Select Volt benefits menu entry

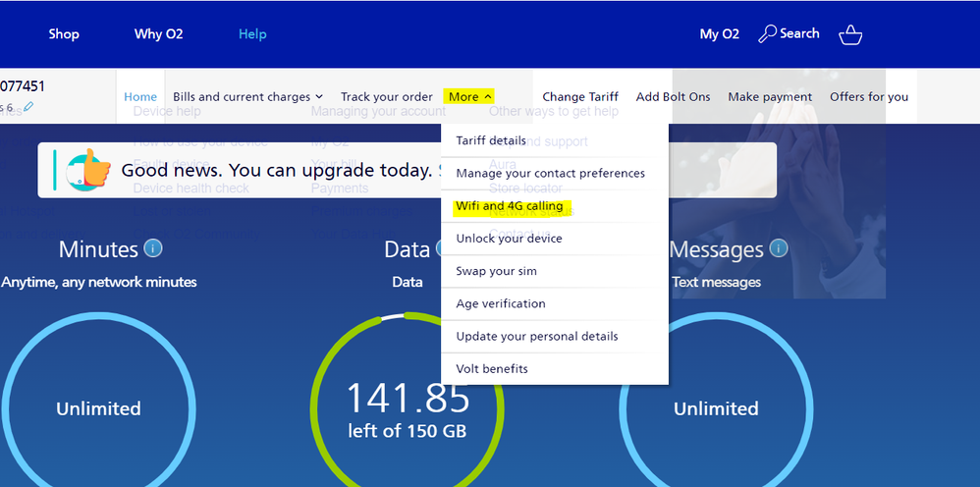[492, 369]
